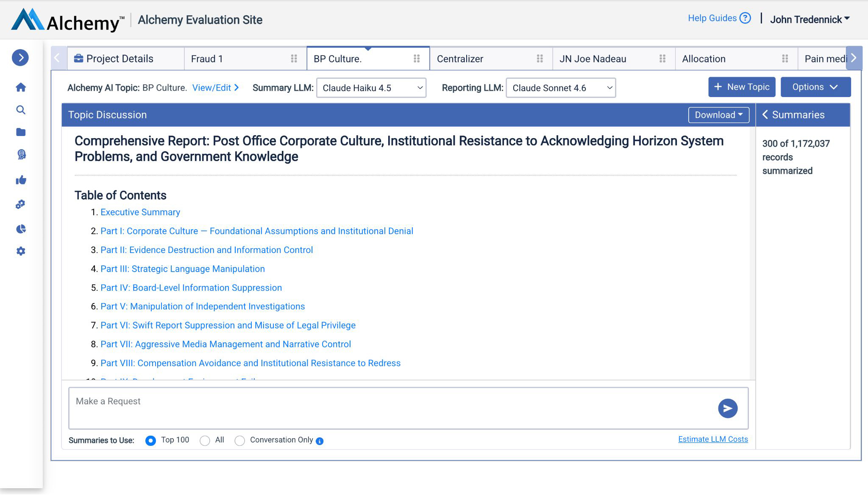Screen dimensions: 868x495
Task: Switch to the Fraud 1 tab
Action: [207, 59]
